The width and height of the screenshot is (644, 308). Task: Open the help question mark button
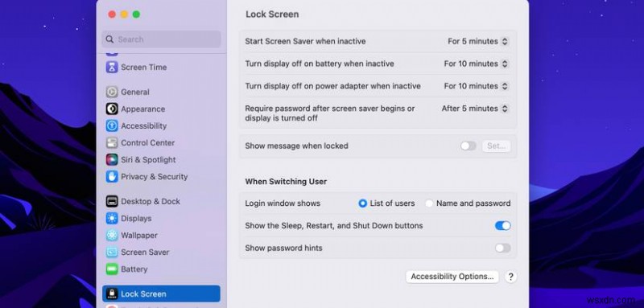(x=510, y=277)
